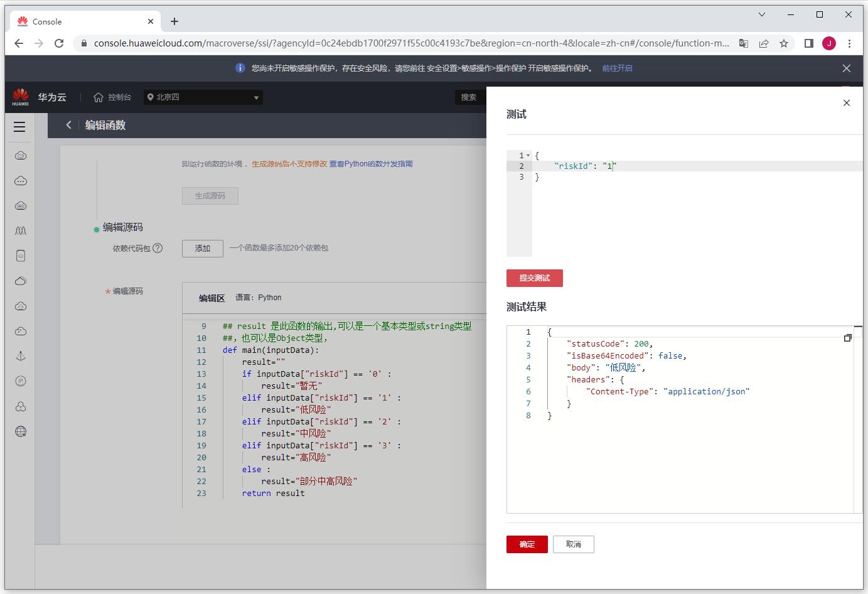Close the 测试 panel with the X
The image size is (868, 594).
click(x=846, y=103)
